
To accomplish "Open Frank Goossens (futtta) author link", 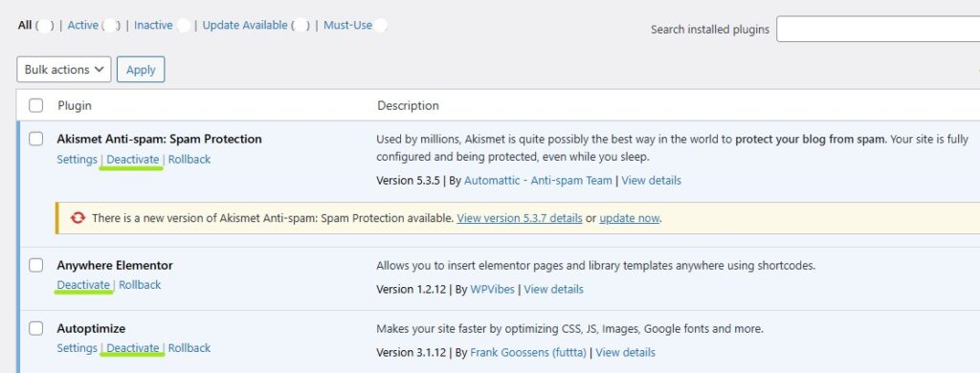I will coord(528,352).
